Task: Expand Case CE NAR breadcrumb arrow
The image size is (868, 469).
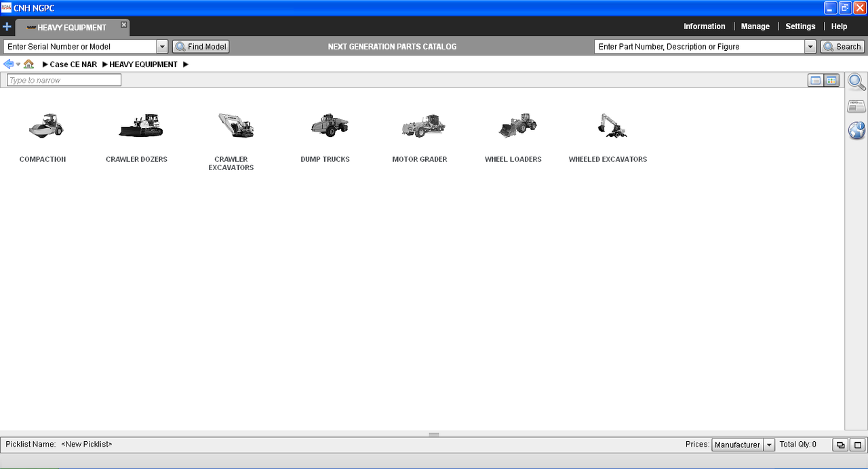Action: [x=45, y=64]
